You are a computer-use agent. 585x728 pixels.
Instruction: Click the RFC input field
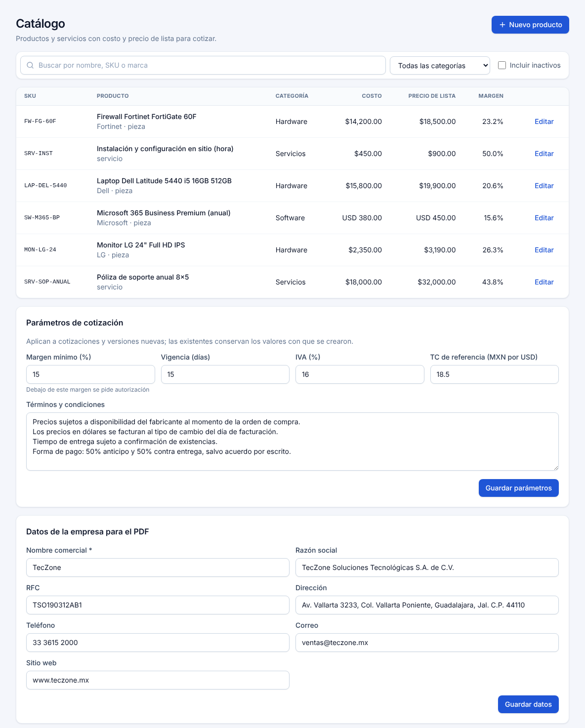(158, 605)
